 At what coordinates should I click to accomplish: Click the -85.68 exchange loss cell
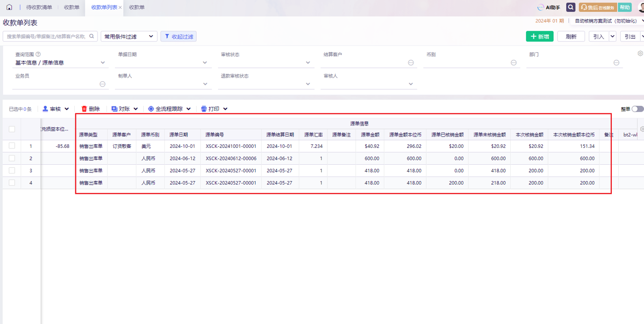tap(62, 146)
